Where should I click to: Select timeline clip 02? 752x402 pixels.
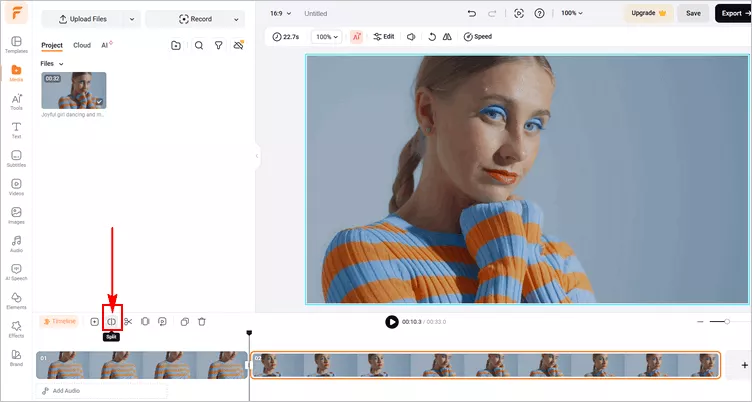(485, 365)
